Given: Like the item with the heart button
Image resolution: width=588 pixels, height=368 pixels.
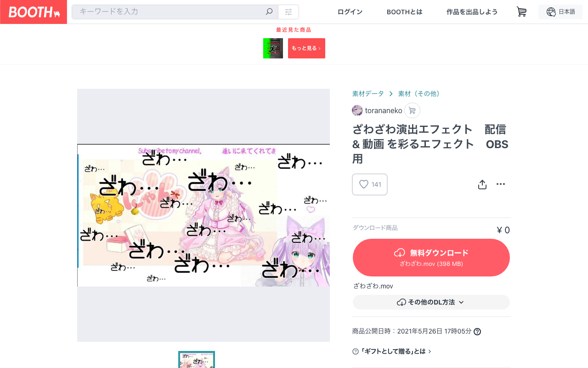Looking at the screenshot, I should click(370, 184).
